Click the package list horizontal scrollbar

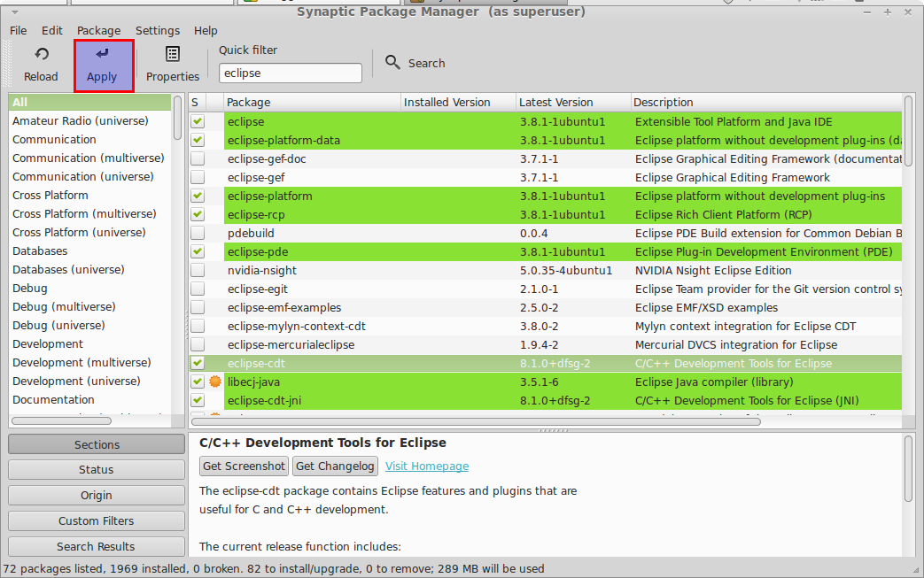[x=476, y=421]
